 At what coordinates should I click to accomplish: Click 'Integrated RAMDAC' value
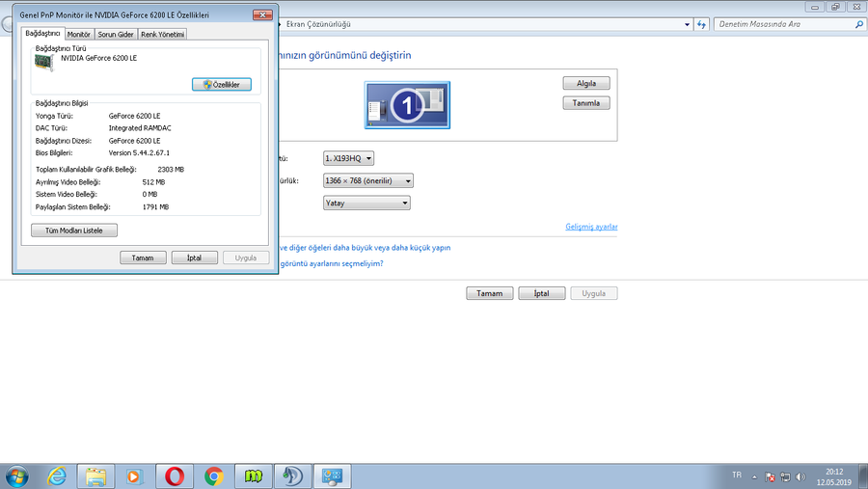click(x=140, y=128)
